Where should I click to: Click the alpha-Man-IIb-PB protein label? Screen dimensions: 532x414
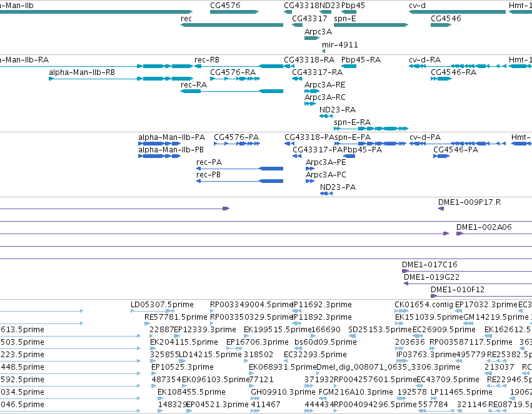pyautogui.click(x=171, y=150)
